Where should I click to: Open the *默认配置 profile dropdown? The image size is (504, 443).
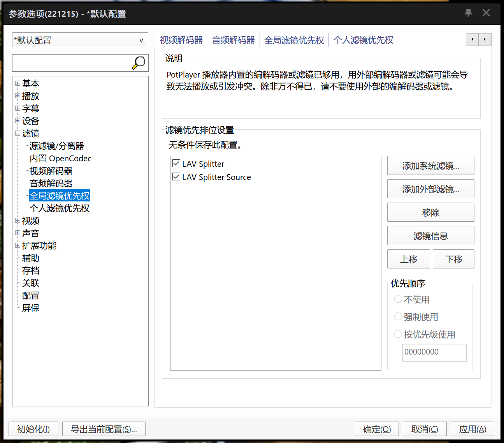pyautogui.click(x=141, y=40)
